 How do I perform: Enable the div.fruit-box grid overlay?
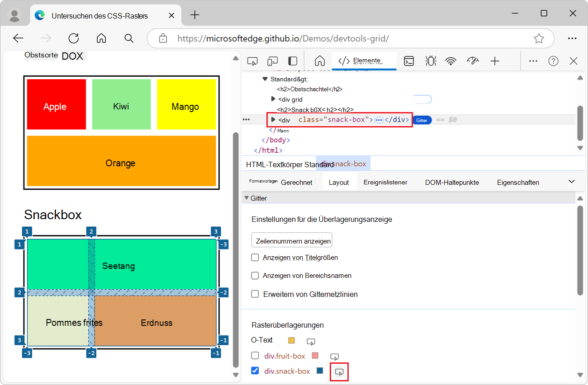click(x=255, y=356)
